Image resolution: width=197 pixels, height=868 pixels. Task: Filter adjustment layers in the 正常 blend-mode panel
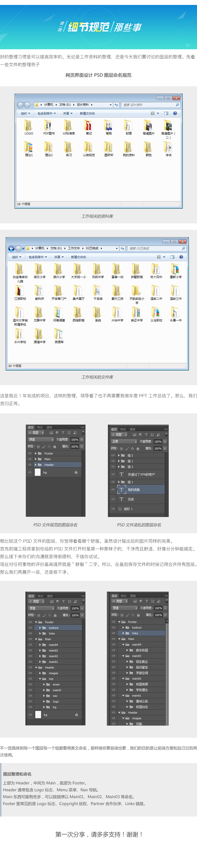click(140, 435)
